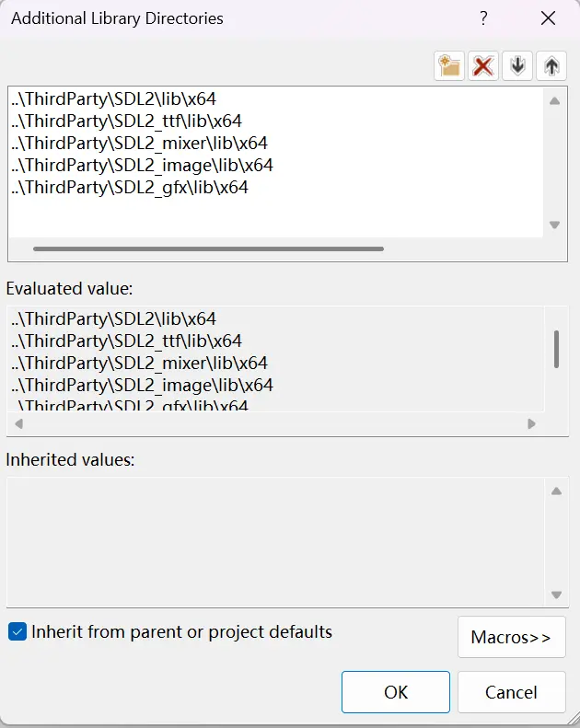Select the ..\ThirdParty\SDL2\lib\x64 entry
Screen dimensions: 580x728
pos(114,98)
